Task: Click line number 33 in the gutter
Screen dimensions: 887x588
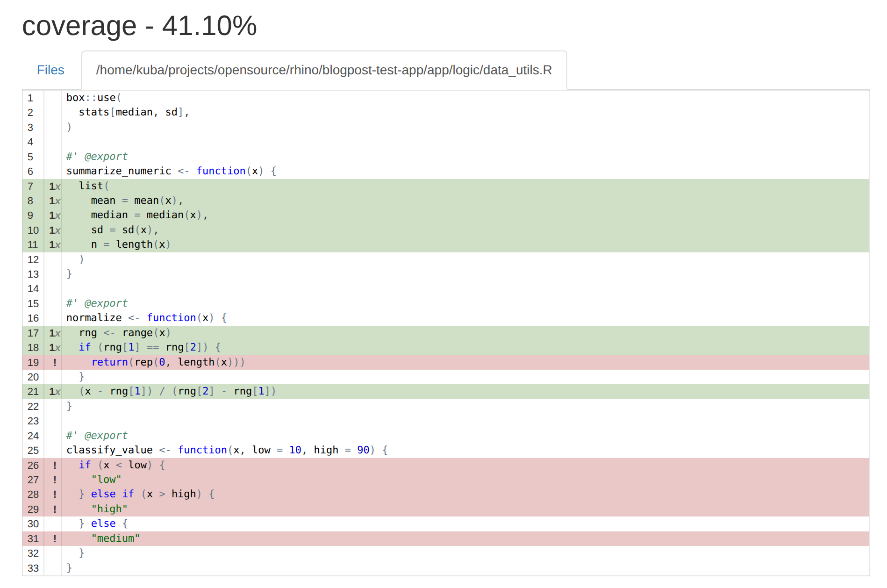Action: coord(33,568)
